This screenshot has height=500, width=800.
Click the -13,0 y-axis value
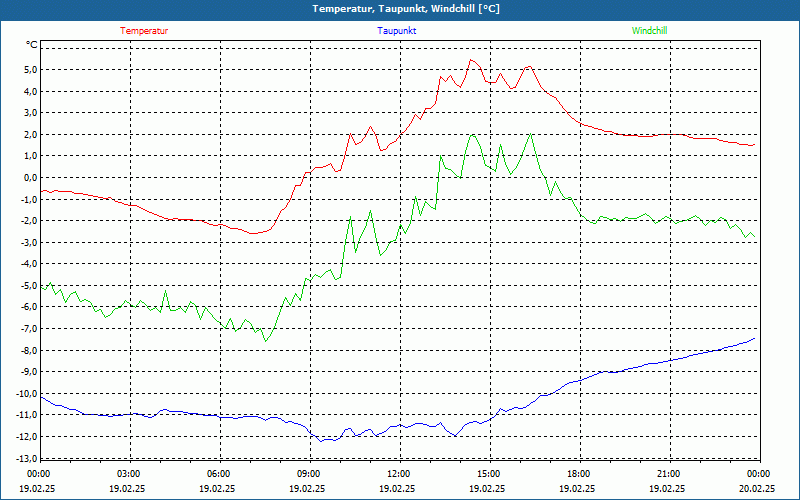coord(26,458)
